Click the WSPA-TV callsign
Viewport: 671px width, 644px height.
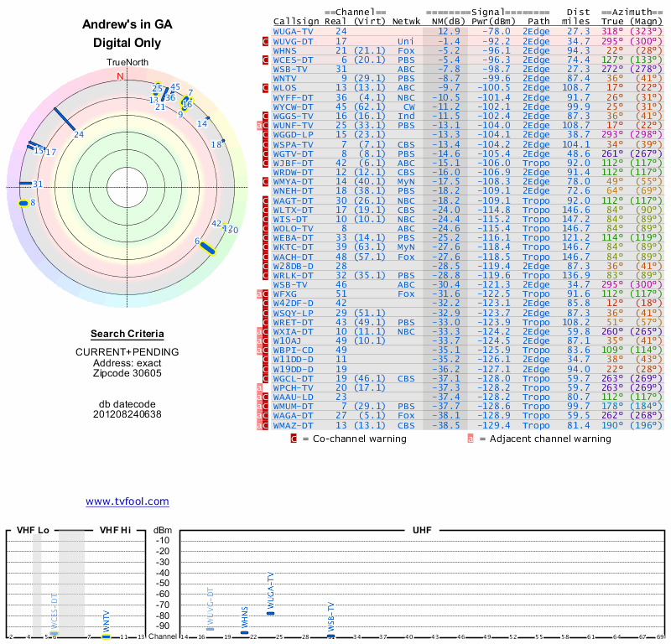293,144
